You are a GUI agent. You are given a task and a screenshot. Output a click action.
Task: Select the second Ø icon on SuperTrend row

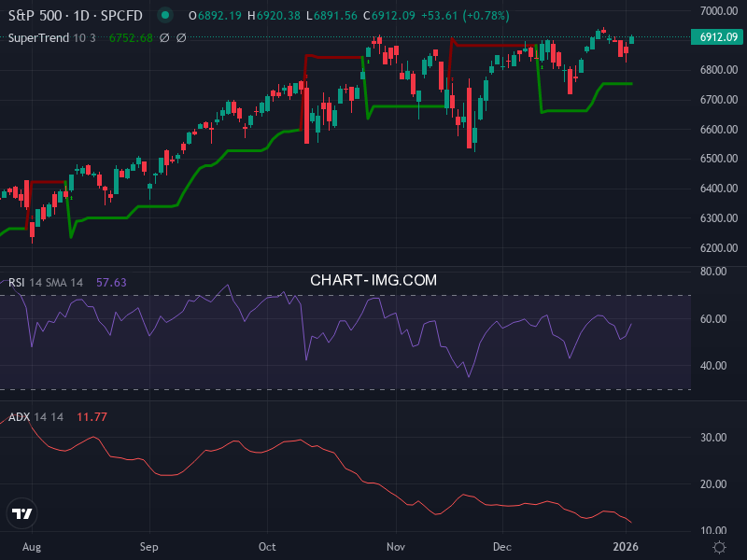[182, 38]
